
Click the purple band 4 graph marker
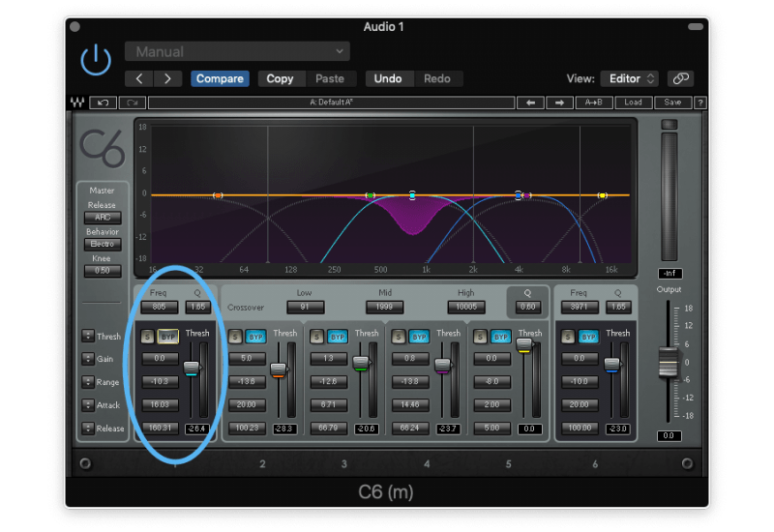coord(527,195)
